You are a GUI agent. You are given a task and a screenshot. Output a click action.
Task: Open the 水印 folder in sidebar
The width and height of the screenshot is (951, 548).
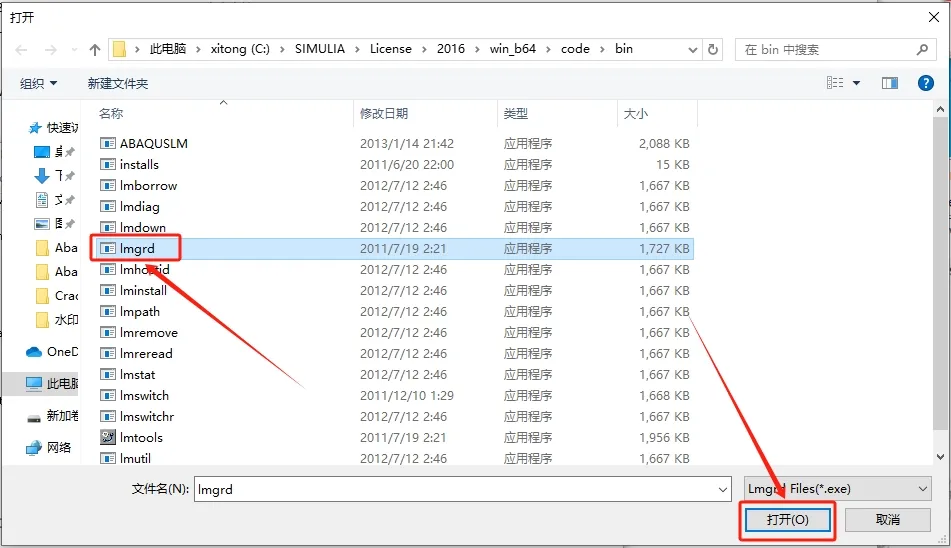[x=57, y=319]
